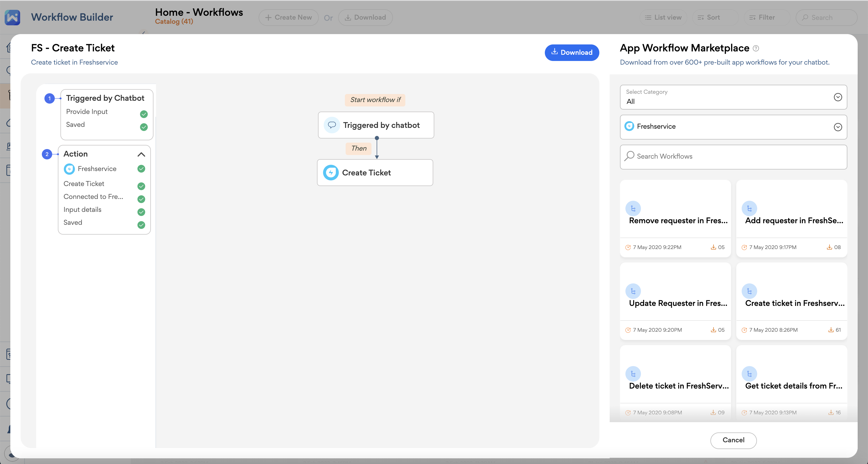Select step 1 Triggered by Chatbot
Viewport: 868px width, 464px height.
[105, 98]
